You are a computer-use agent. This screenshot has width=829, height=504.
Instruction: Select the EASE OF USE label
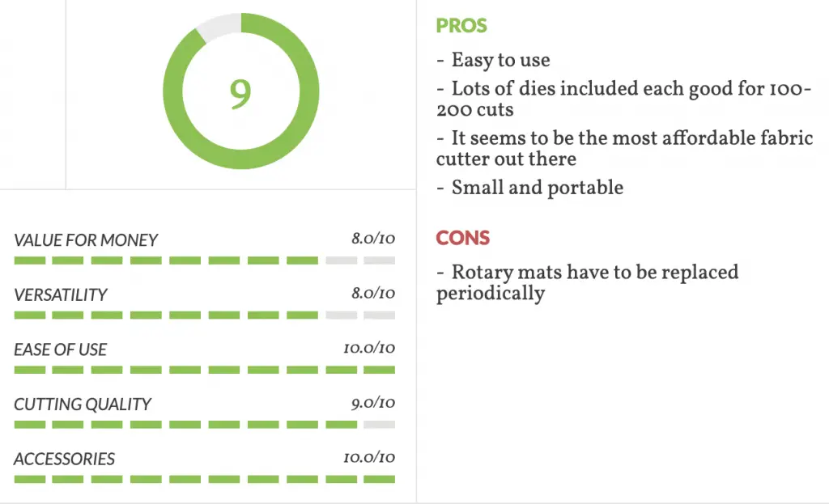tap(60, 349)
